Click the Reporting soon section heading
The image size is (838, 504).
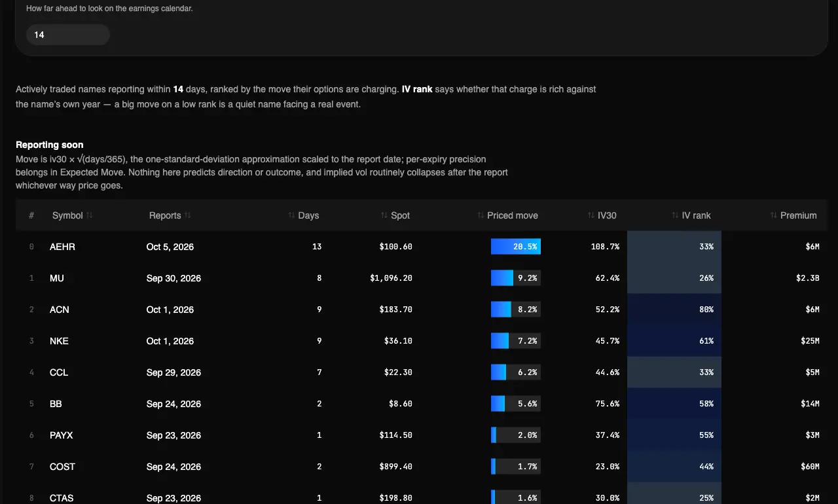[50, 145]
